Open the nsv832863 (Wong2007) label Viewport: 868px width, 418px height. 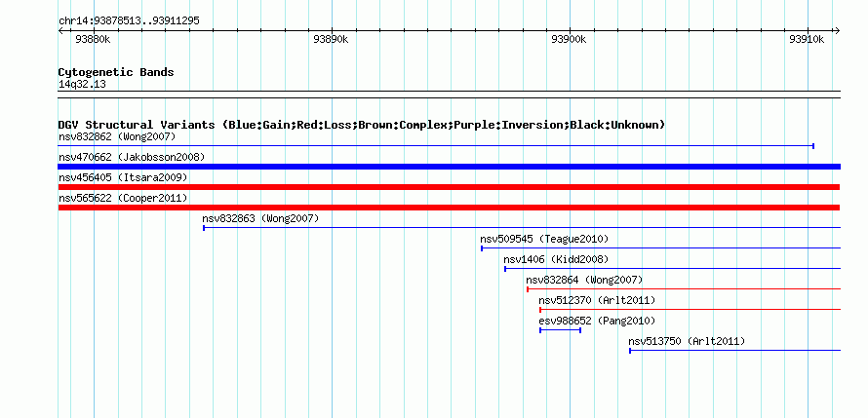[x=260, y=218]
